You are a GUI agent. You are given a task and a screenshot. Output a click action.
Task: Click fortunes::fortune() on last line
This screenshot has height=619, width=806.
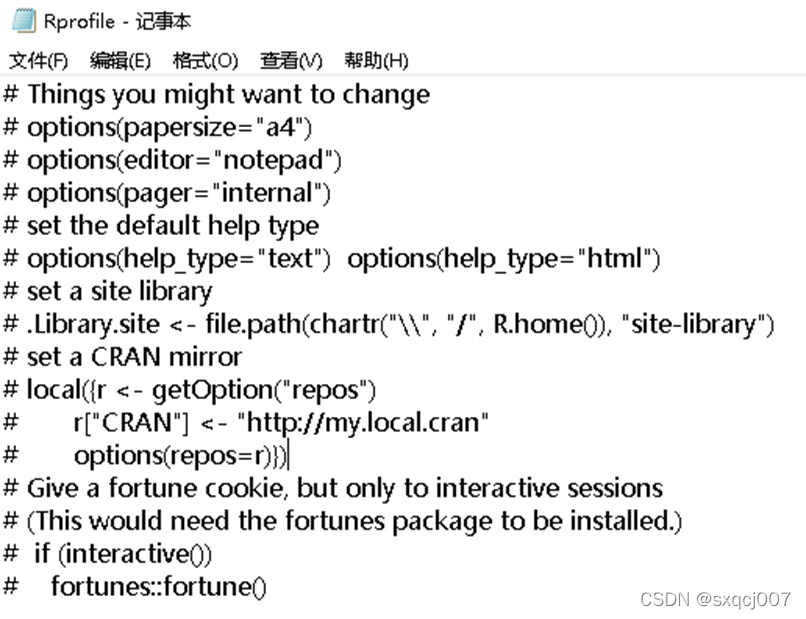click(159, 587)
